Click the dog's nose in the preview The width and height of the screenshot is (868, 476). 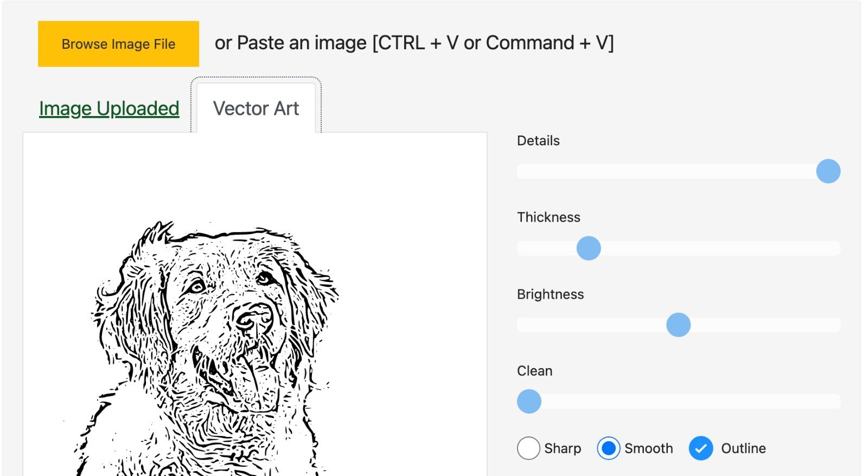[253, 318]
